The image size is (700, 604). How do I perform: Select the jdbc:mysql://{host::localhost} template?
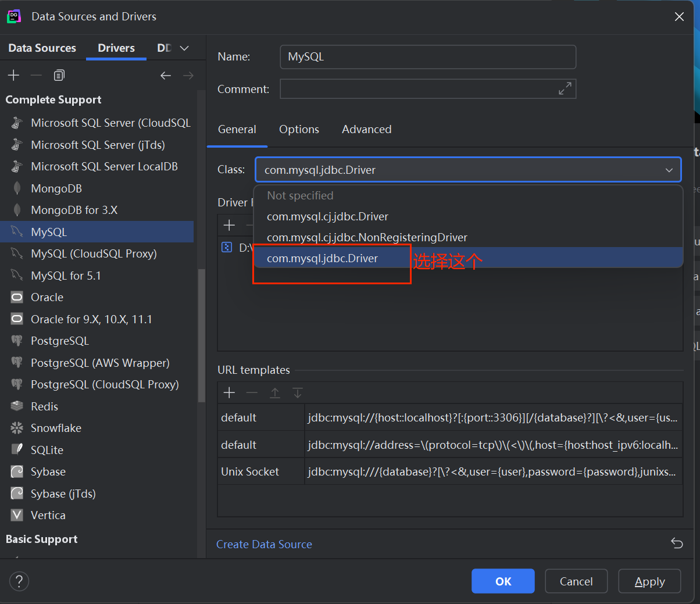[450, 417]
